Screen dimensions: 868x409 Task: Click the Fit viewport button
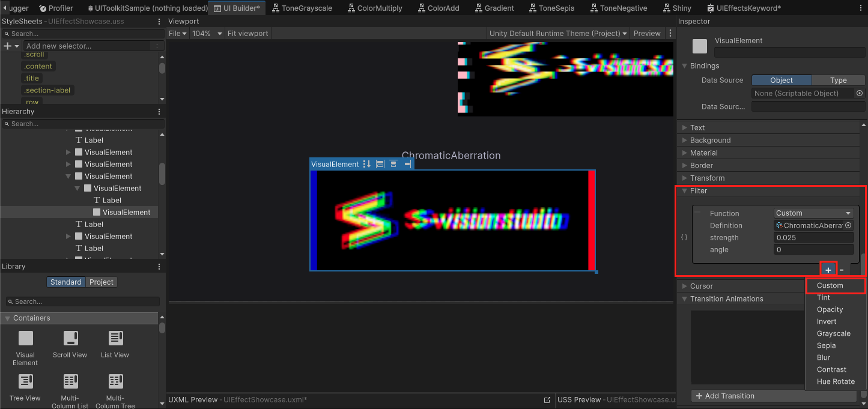[x=247, y=34]
